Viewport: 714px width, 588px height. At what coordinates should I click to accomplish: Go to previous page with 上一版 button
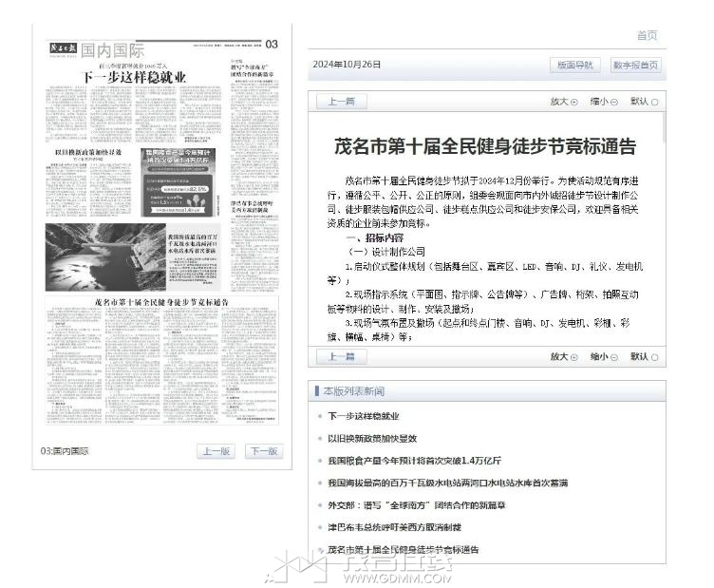tap(216, 451)
